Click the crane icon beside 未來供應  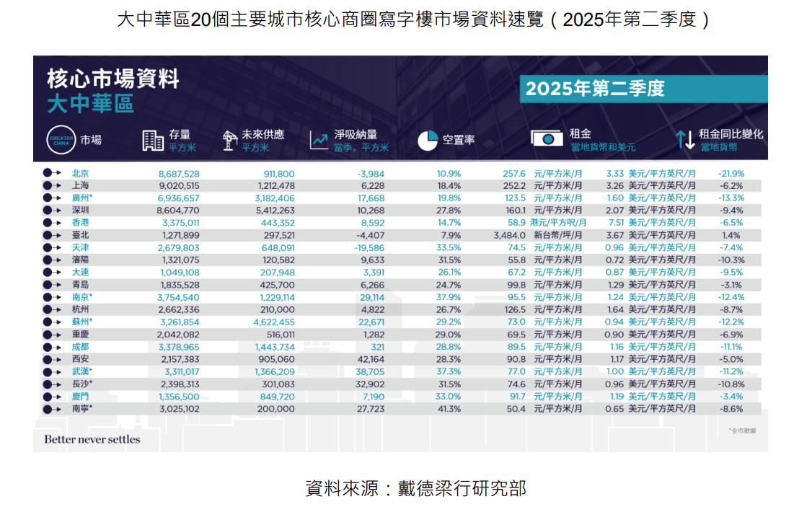click(230, 141)
